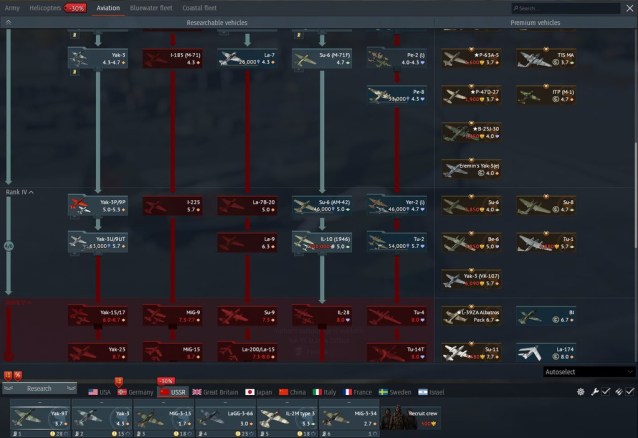Select the Yak-3 aircraft in the tree
638x438 pixels.
(x=98, y=58)
